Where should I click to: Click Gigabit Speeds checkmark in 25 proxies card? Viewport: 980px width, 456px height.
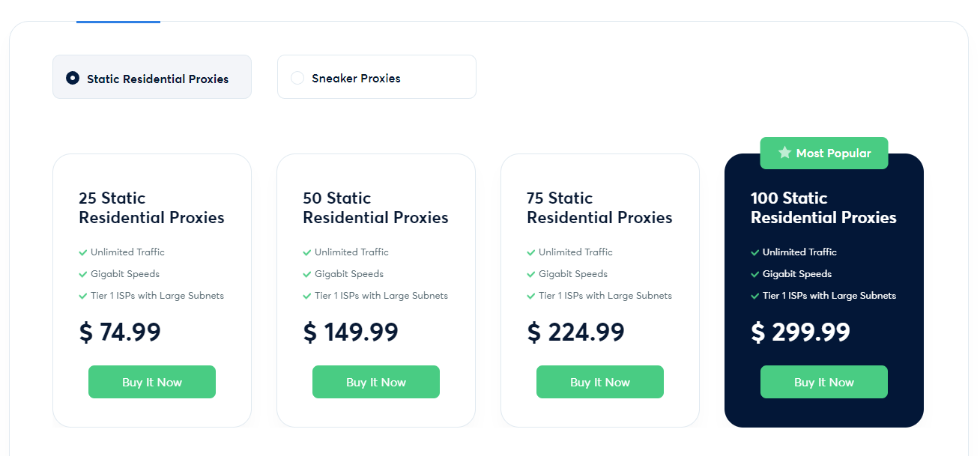pos(83,274)
